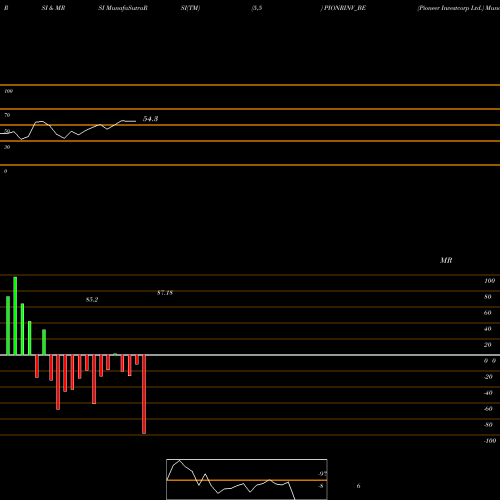
Task: Click the -100 label on MR axis
Action: click(x=490, y=441)
